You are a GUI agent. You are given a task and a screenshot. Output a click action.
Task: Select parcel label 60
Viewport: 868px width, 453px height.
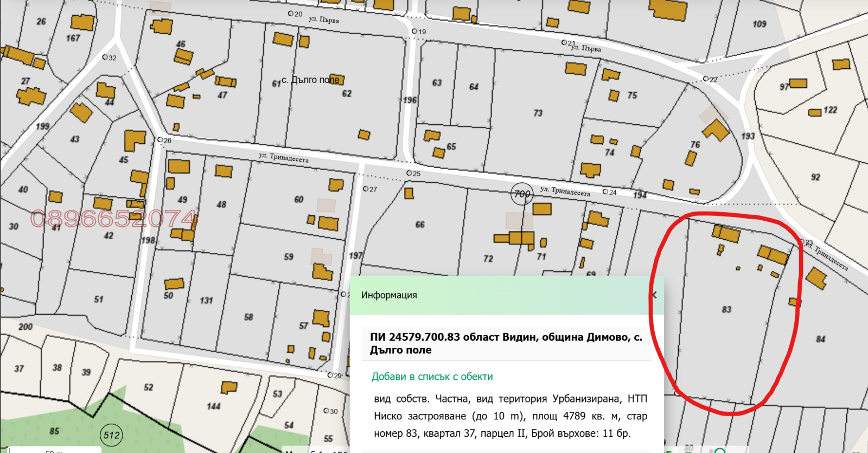coord(299,199)
